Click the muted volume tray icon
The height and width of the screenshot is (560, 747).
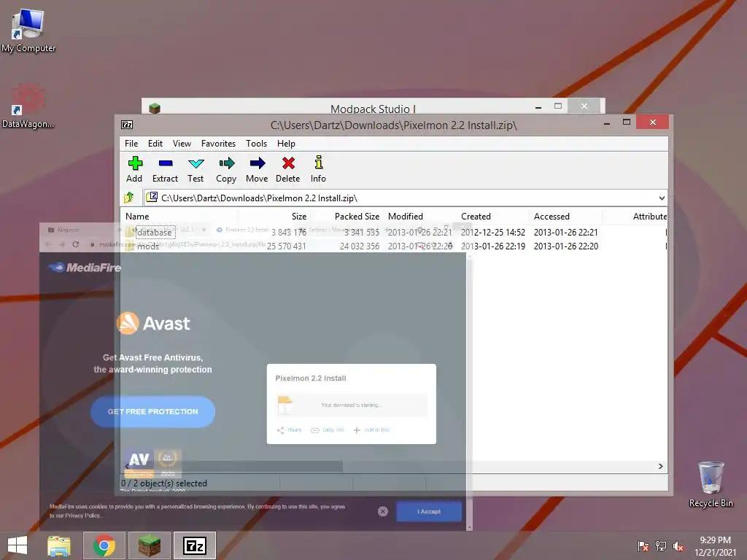(x=678, y=546)
